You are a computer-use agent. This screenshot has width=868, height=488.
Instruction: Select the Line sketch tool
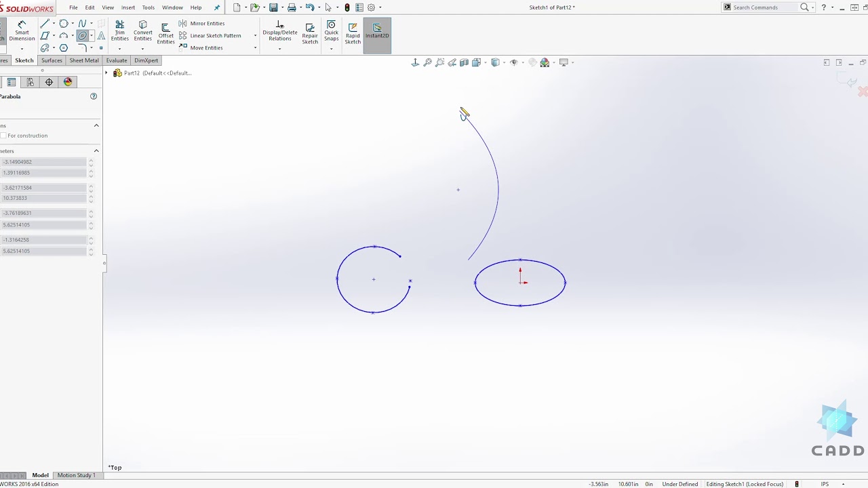(x=45, y=24)
